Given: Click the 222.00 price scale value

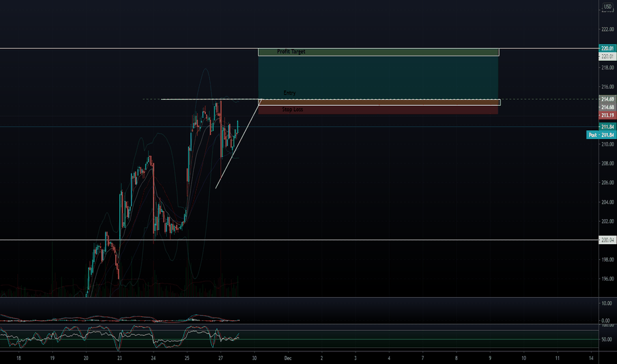Looking at the screenshot, I should (x=608, y=30).
